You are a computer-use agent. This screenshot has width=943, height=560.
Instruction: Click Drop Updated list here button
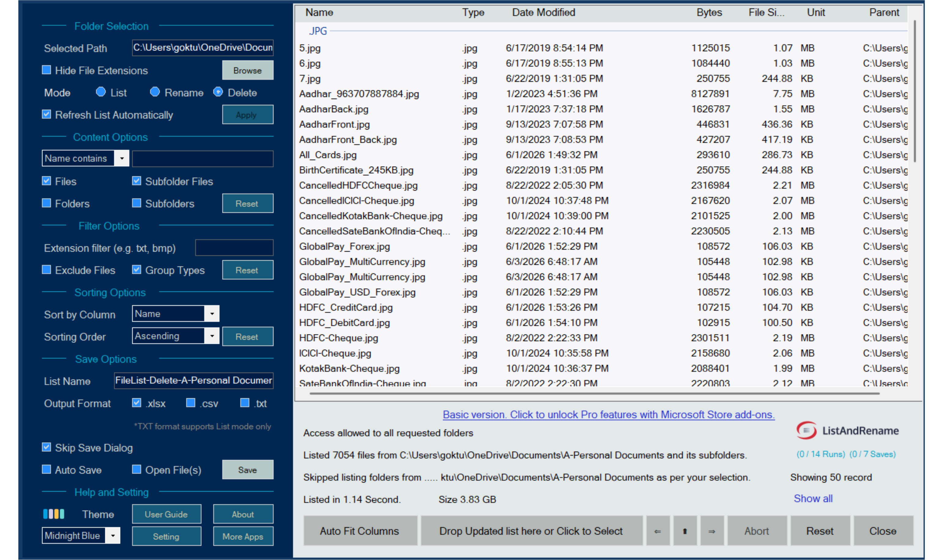point(531,531)
